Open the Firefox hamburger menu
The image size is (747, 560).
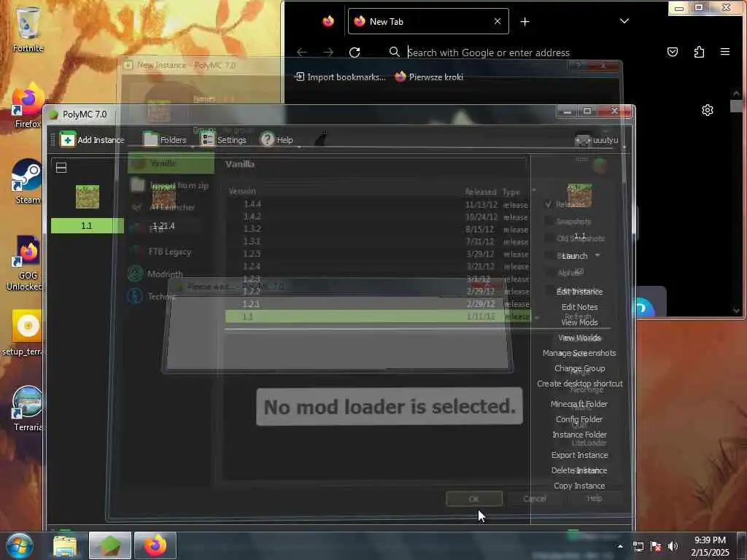pyautogui.click(x=725, y=52)
